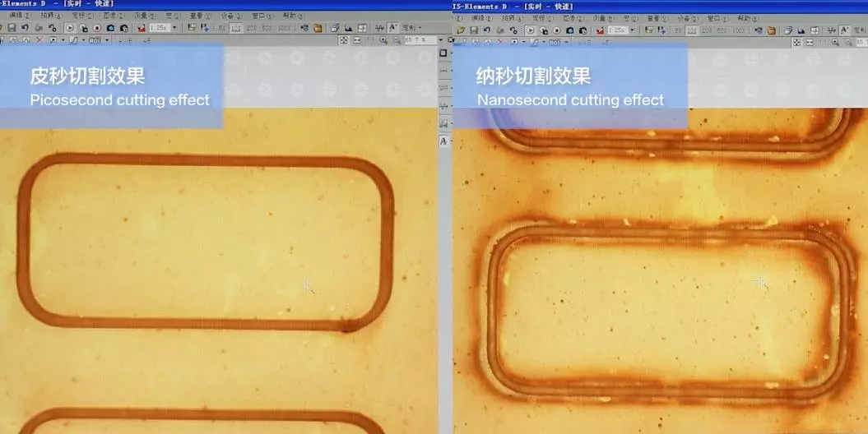The image size is (868, 434).
Task: Select 5X objective in left window
Action: pyautogui.click(x=222, y=28)
